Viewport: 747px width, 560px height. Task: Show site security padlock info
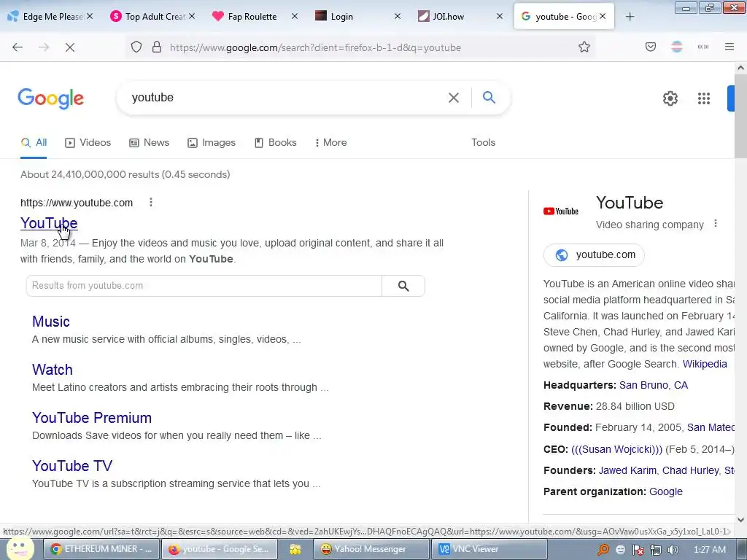(x=157, y=47)
